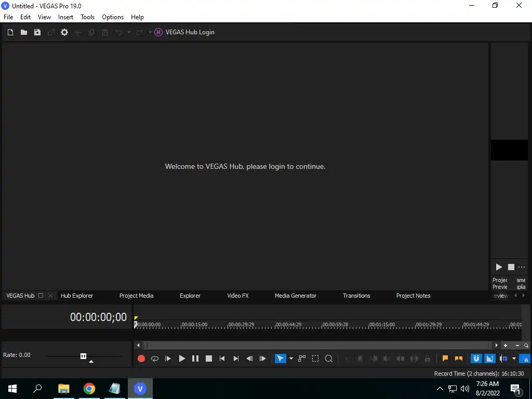532x399 pixels.
Task: Click the Redo arrow icon
Action: (x=139, y=32)
